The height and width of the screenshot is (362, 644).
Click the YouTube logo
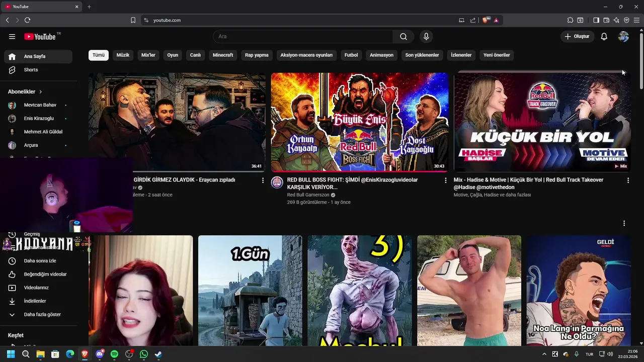pyautogui.click(x=40, y=37)
